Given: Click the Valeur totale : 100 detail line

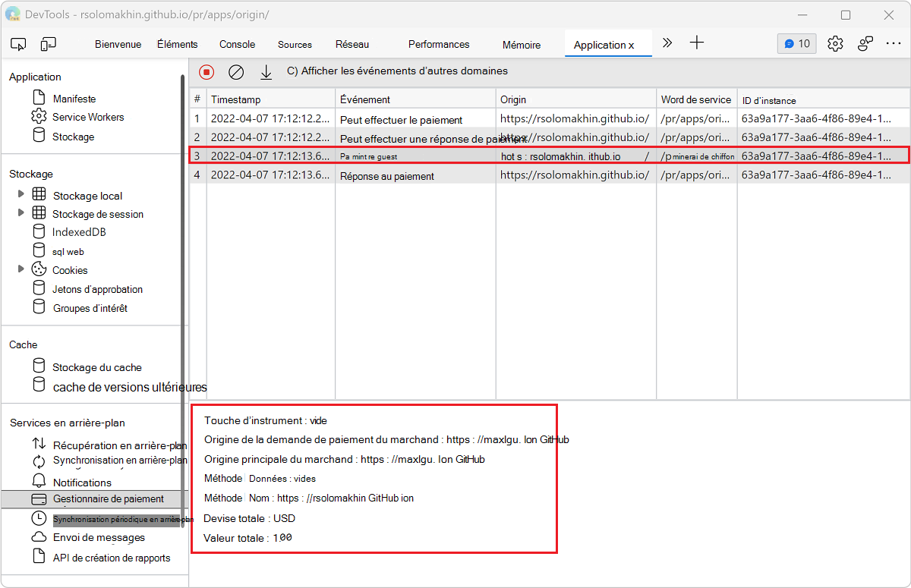Looking at the screenshot, I should coord(248,538).
